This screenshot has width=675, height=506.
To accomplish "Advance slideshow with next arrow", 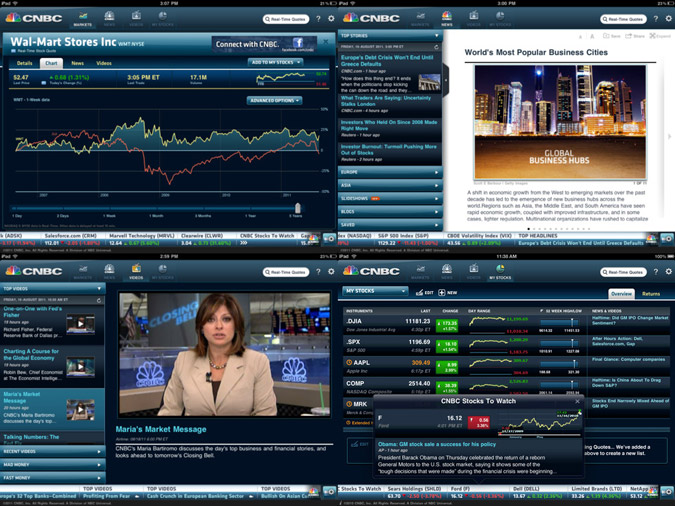I will [x=669, y=137].
